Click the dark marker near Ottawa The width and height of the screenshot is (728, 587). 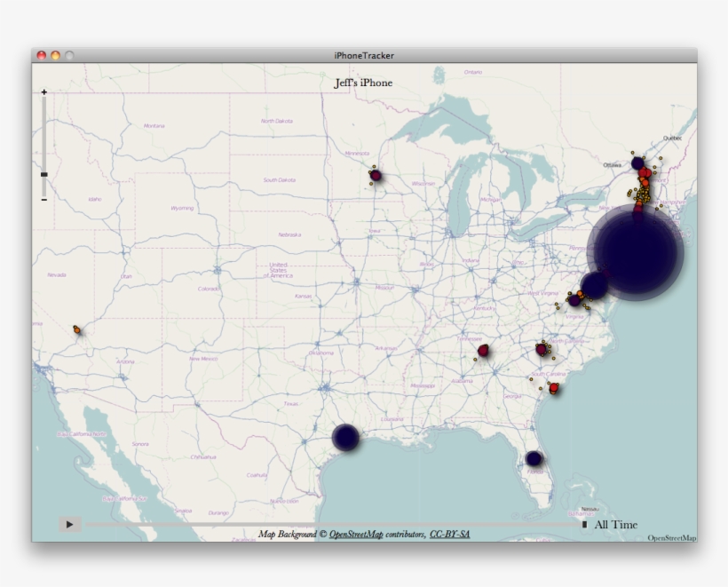point(637,163)
